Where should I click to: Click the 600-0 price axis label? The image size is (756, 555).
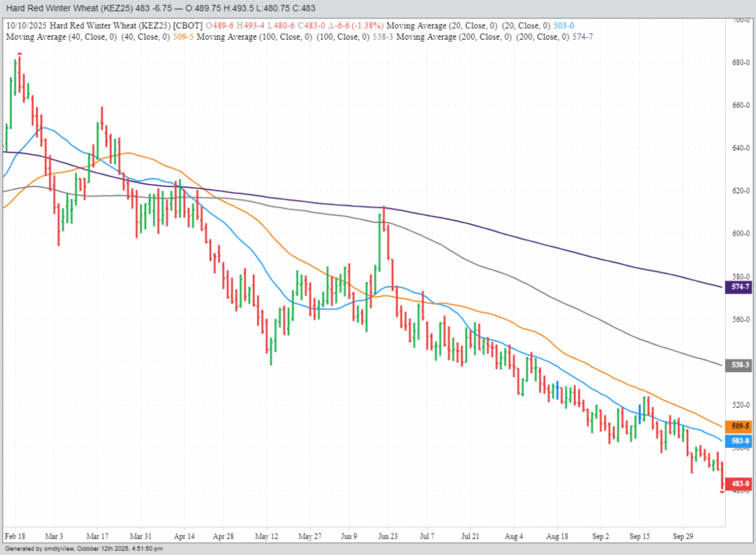tap(740, 234)
